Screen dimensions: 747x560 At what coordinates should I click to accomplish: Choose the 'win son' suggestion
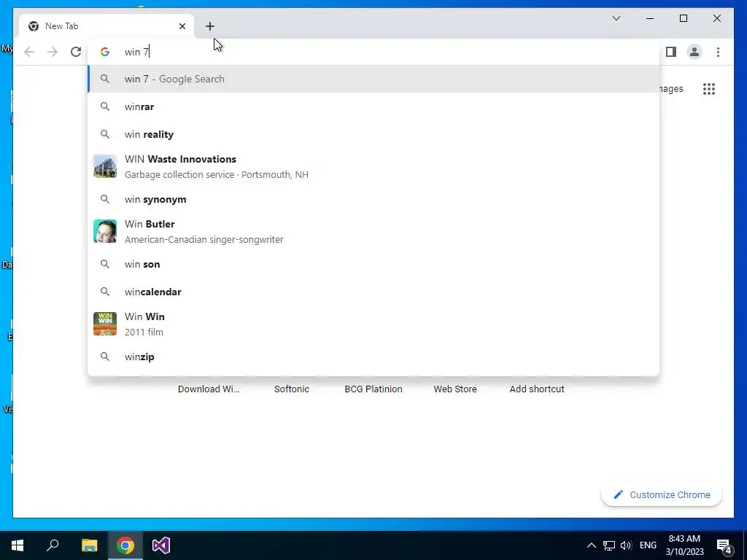pyautogui.click(x=373, y=264)
